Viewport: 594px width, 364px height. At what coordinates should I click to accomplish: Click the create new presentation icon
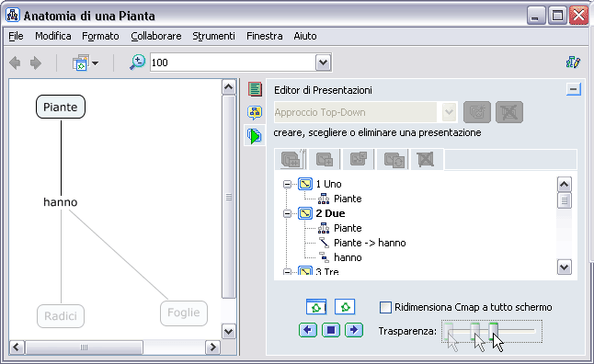pyautogui.click(x=477, y=112)
